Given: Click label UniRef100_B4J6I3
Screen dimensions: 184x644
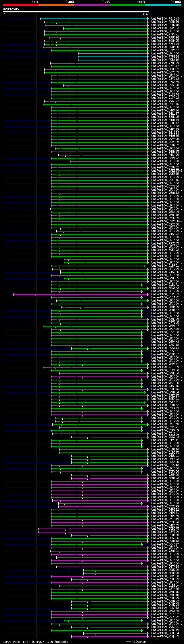Looking at the screenshot, I should (x=165, y=133).
